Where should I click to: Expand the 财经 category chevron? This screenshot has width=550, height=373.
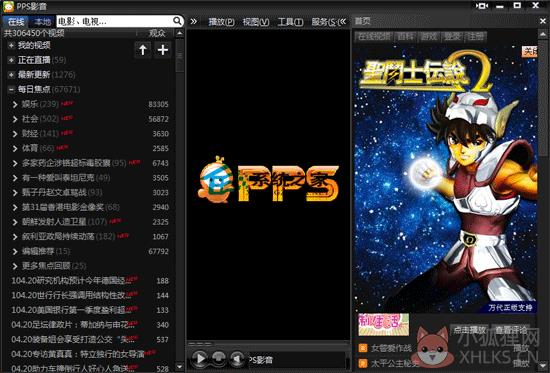[x=15, y=134]
